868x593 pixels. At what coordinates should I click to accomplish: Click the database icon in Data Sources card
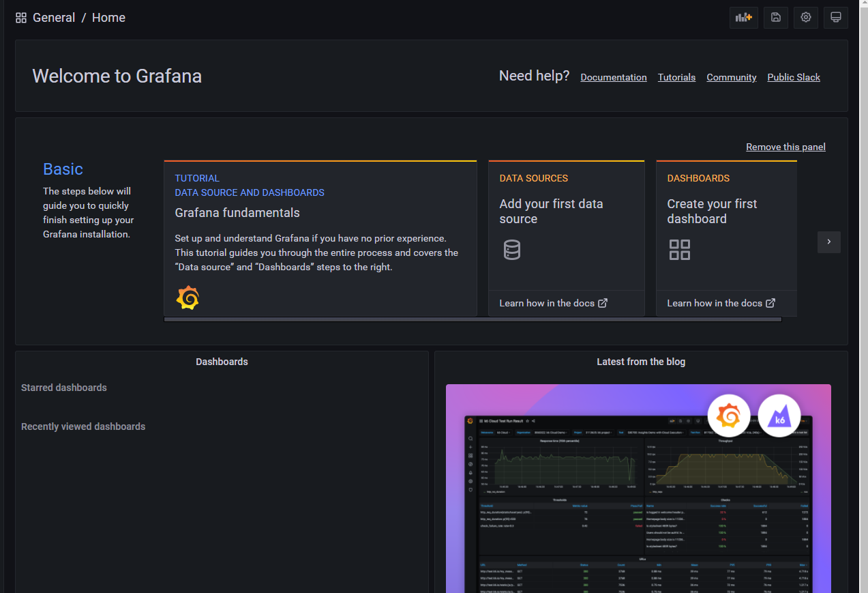[512, 250]
